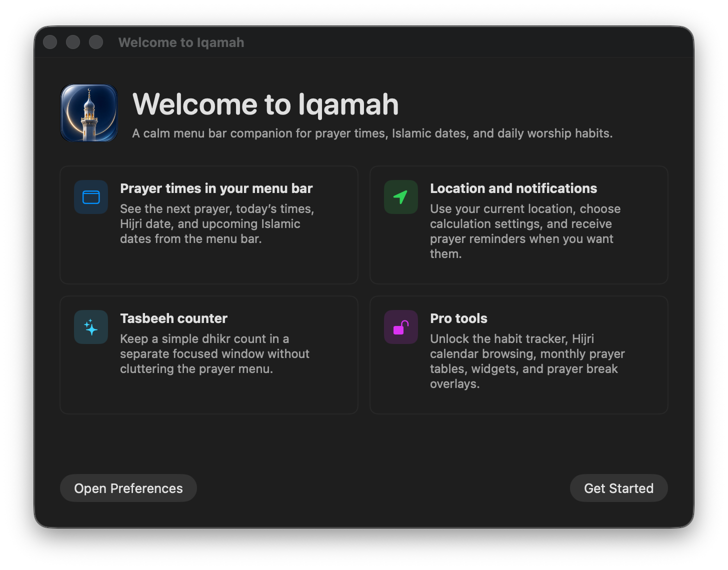This screenshot has height=570, width=728.
Task: Click the pink unlocked padlock icon
Action: [x=401, y=327]
